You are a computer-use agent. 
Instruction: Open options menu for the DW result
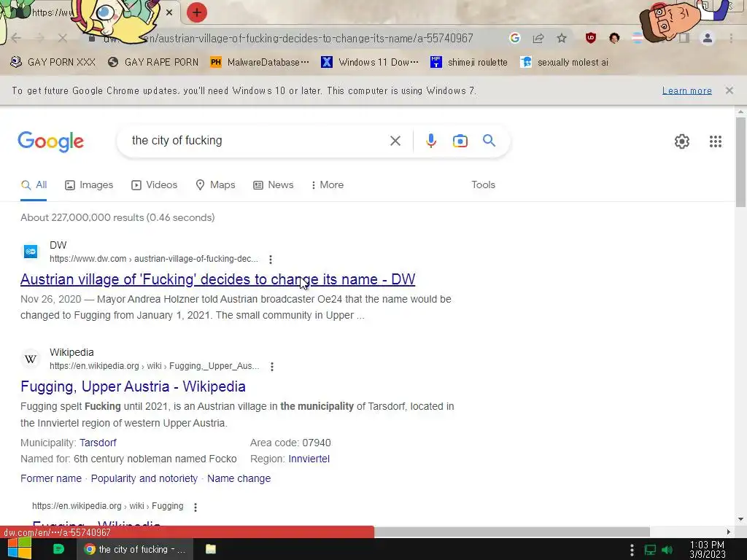(271, 260)
